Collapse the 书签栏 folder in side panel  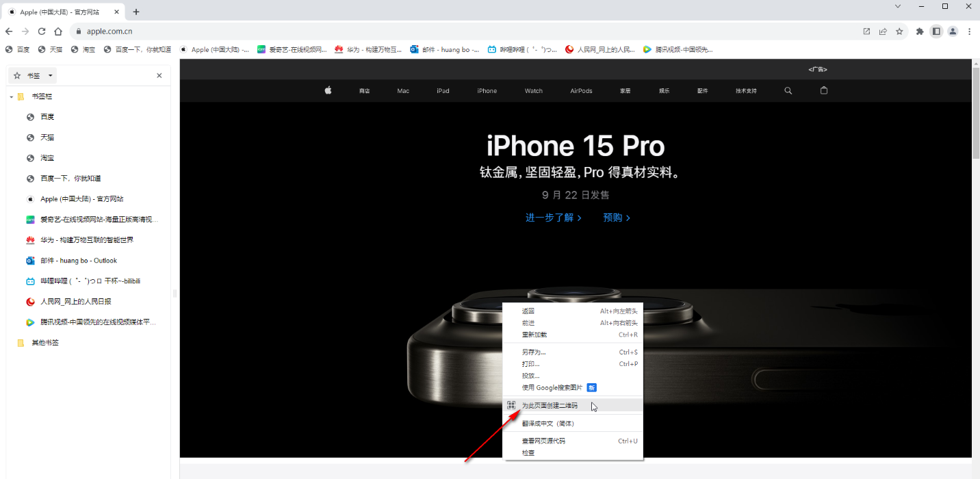coord(12,96)
